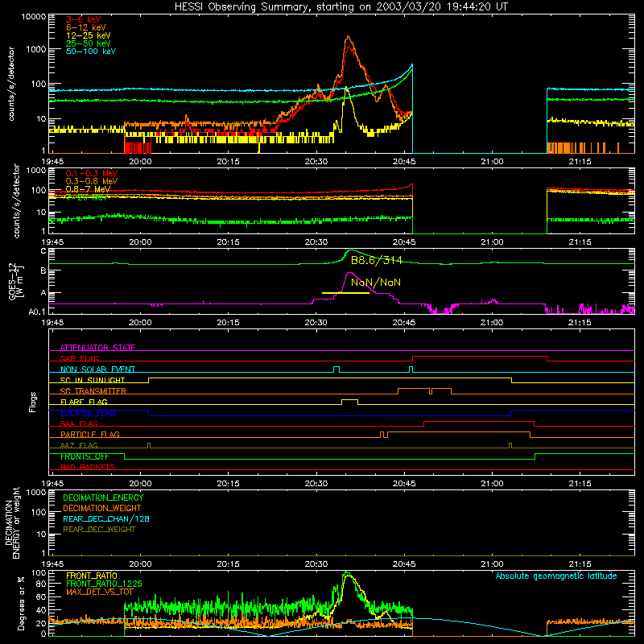
Task: Click the '0.1-0.3 MeV' legend entry
Action: click(x=92, y=173)
